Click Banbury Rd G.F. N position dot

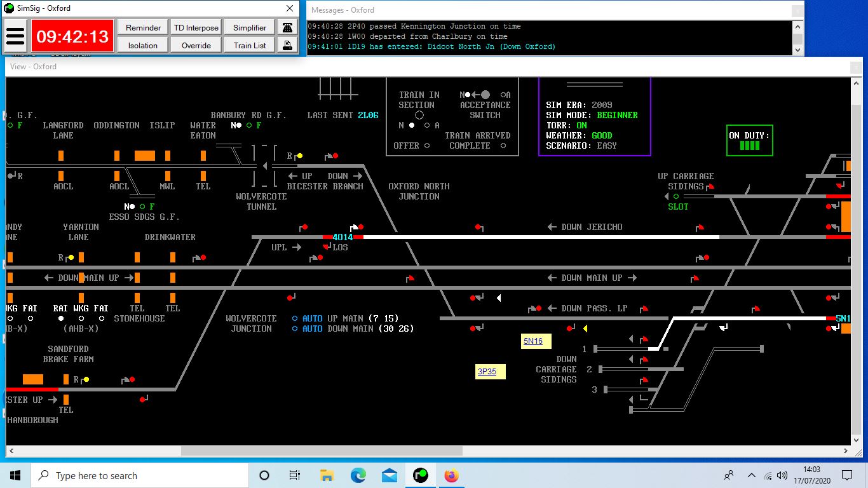239,125
